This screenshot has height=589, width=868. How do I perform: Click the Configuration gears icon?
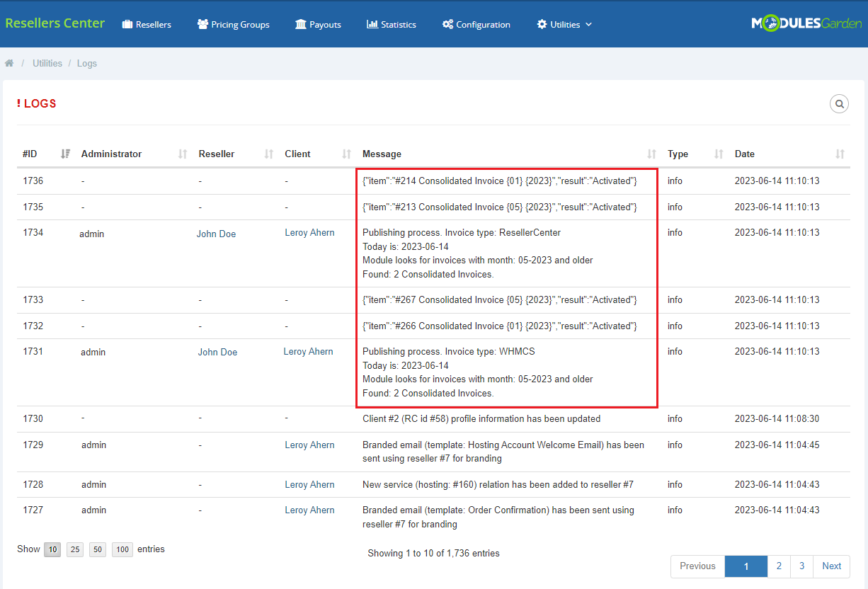click(447, 24)
